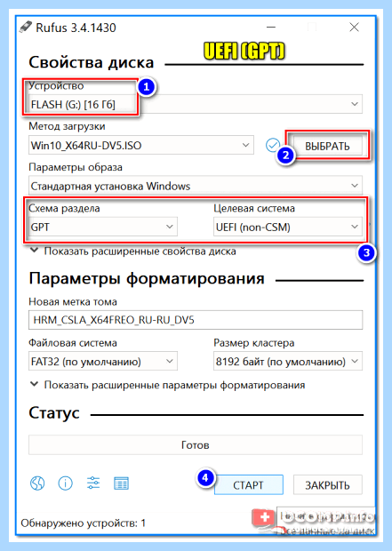
Task: Click the Целевая система label
Action: 254,208
